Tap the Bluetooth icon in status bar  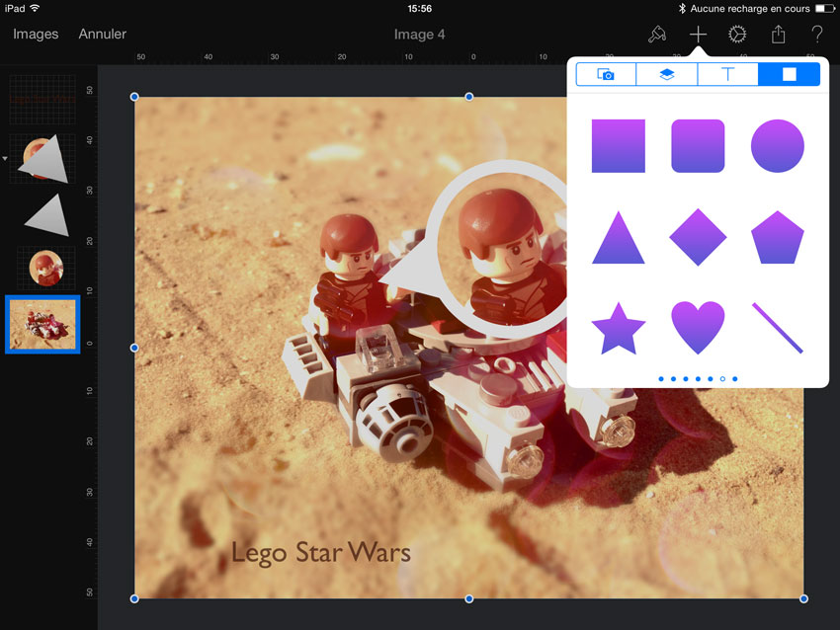tap(682, 9)
